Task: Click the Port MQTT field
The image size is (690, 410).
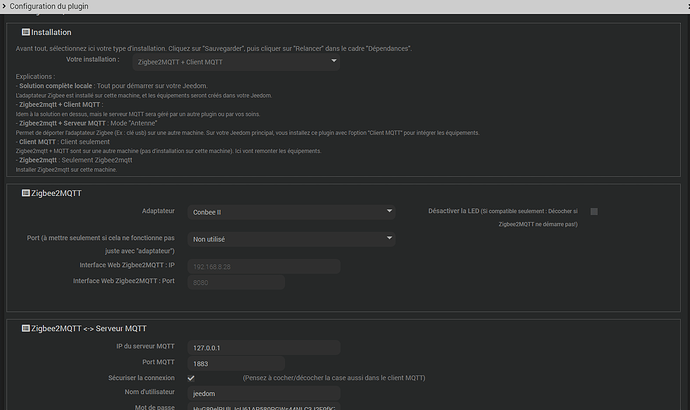Action: tap(236, 363)
